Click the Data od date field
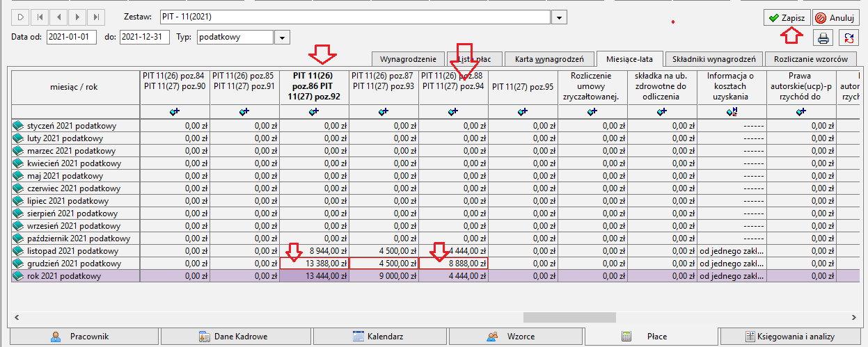 (x=72, y=37)
